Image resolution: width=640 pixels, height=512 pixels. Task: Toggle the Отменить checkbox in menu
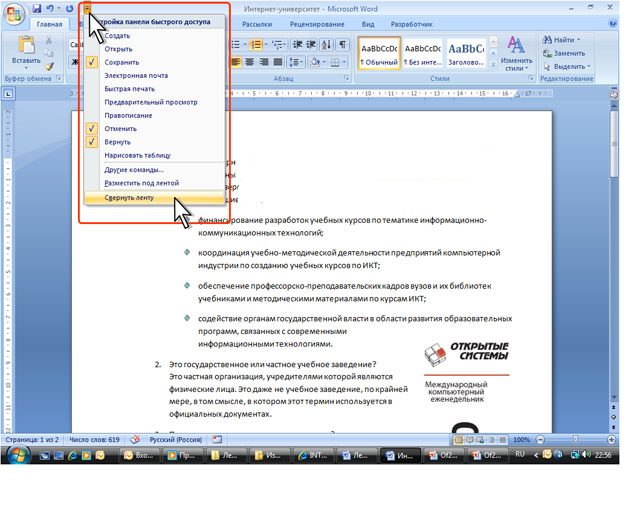tap(92, 129)
